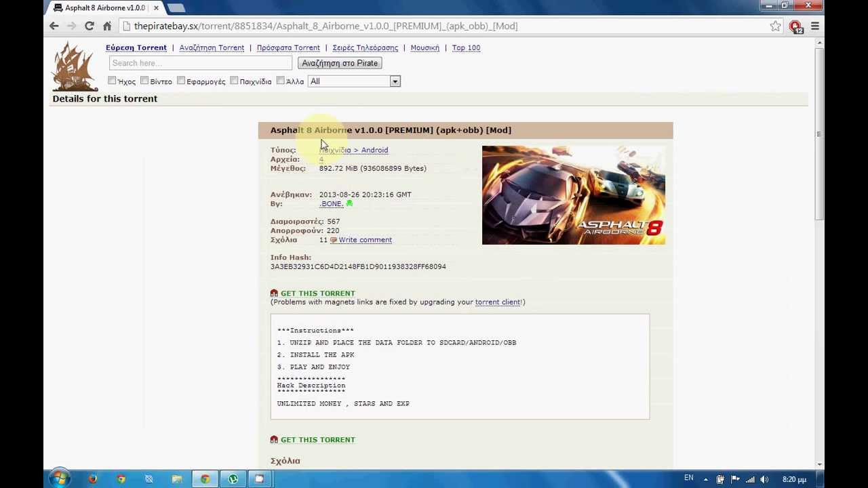Click the network signal icon in tray
The image size is (868, 488).
click(x=750, y=479)
